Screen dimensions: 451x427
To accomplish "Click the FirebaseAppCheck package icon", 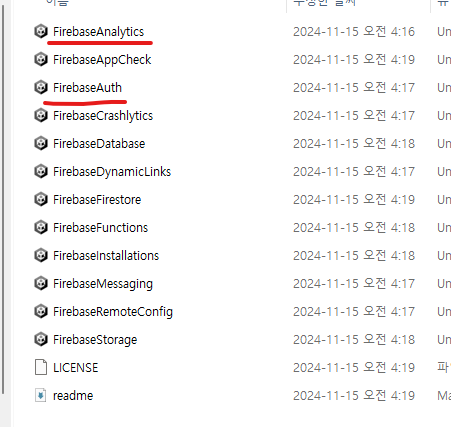I will point(41,59).
